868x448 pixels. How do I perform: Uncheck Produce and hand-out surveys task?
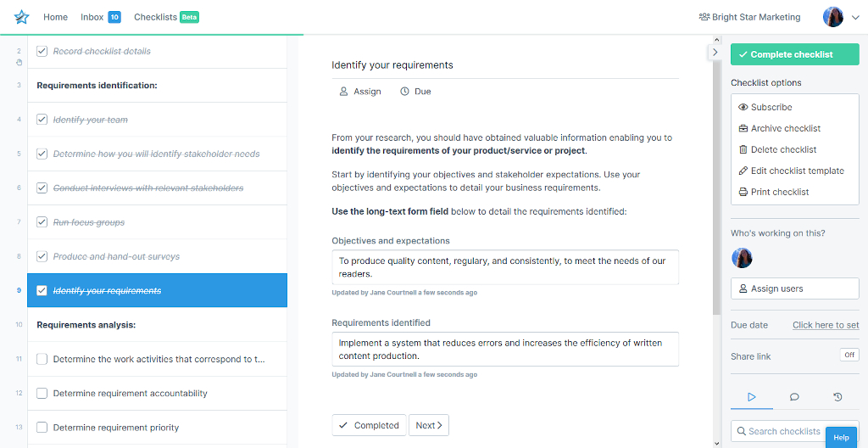point(42,256)
